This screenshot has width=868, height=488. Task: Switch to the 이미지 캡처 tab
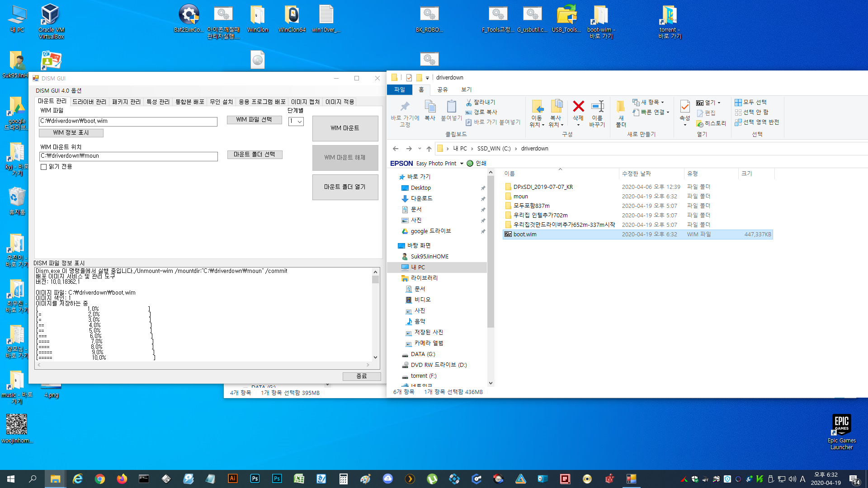click(x=305, y=102)
